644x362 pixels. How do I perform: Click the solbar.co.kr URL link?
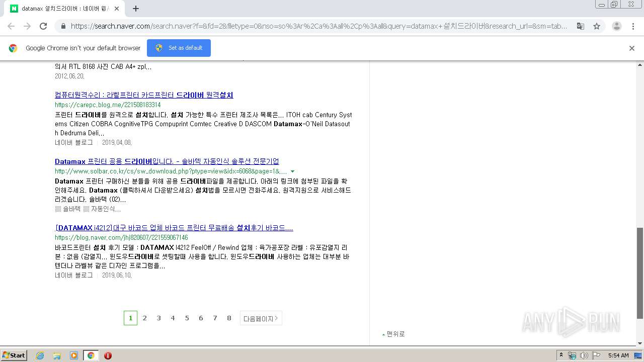pyautogui.click(x=171, y=171)
